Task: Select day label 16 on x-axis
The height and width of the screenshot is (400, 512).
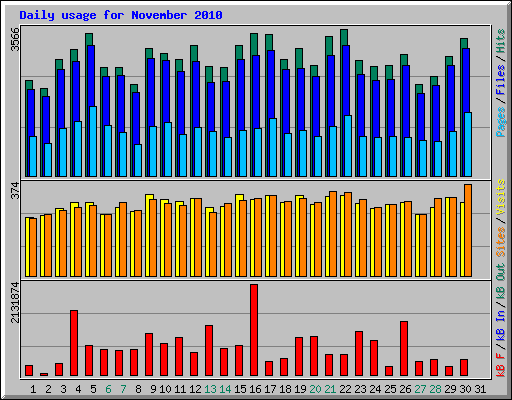Action: pos(255,389)
